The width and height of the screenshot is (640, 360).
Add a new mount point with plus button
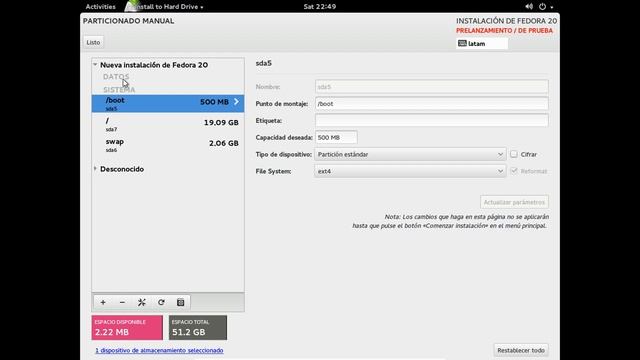coord(103,302)
